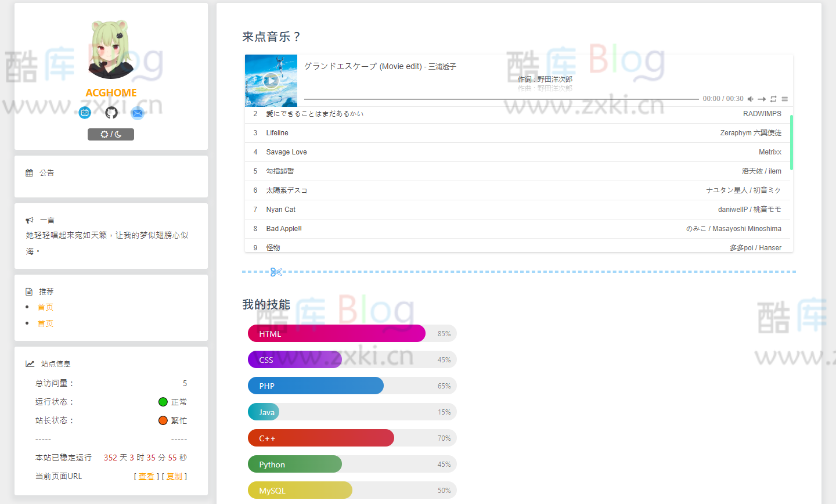Click the ACGHOME username heading
836x504 pixels.
click(x=110, y=92)
